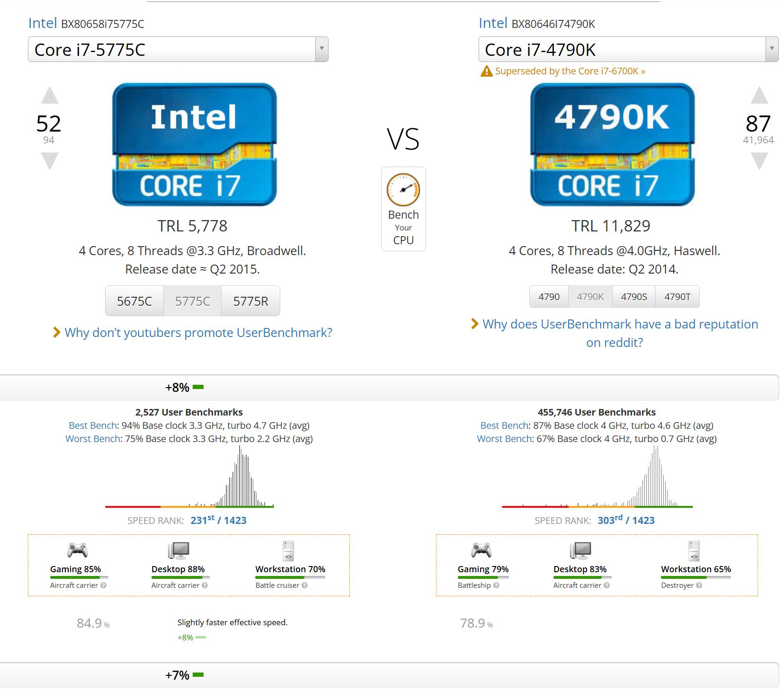This screenshot has width=784, height=700.
Task: Click the i7-4790K Worst Bench link
Action: 504,439
